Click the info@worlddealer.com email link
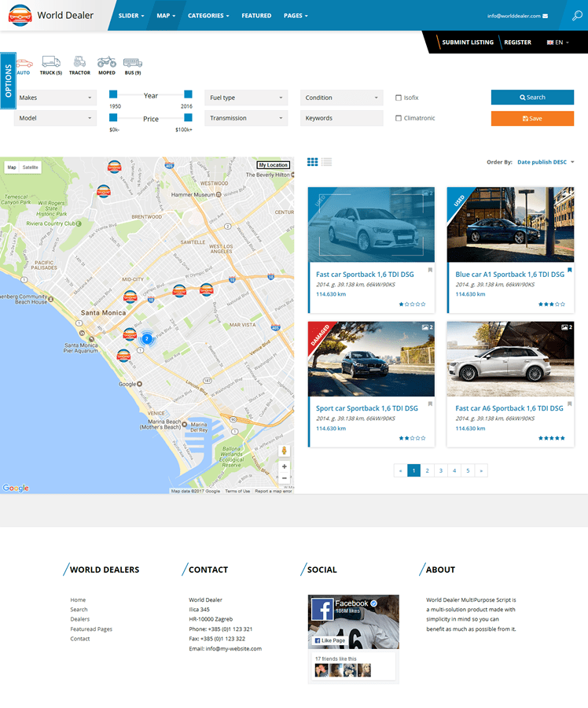 pos(513,16)
